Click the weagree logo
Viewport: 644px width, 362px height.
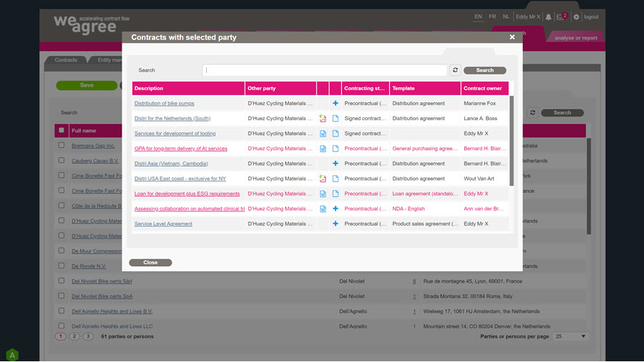pyautogui.click(x=91, y=24)
